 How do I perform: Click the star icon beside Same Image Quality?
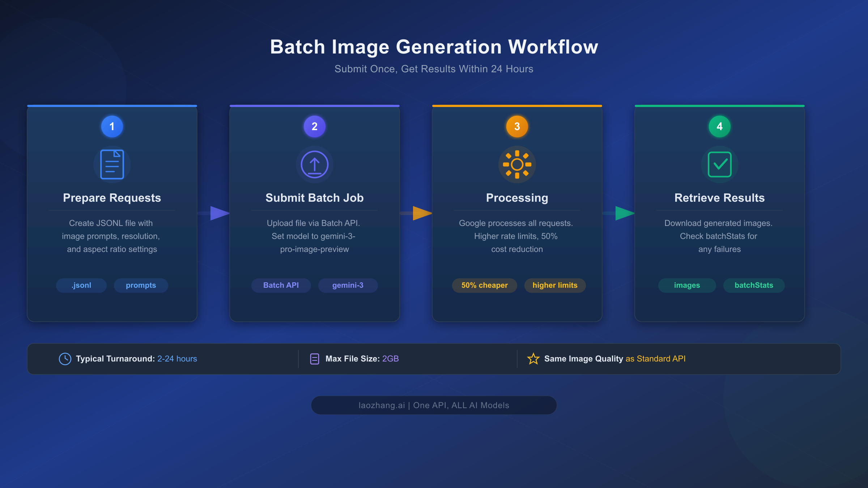click(533, 359)
